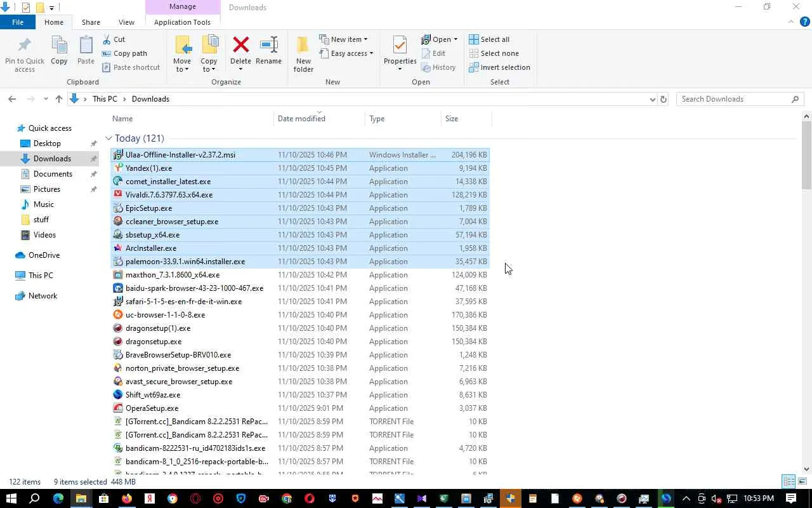Show hidden system tray icons
The width and height of the screenshot is (812, 508).
(686, 498)
